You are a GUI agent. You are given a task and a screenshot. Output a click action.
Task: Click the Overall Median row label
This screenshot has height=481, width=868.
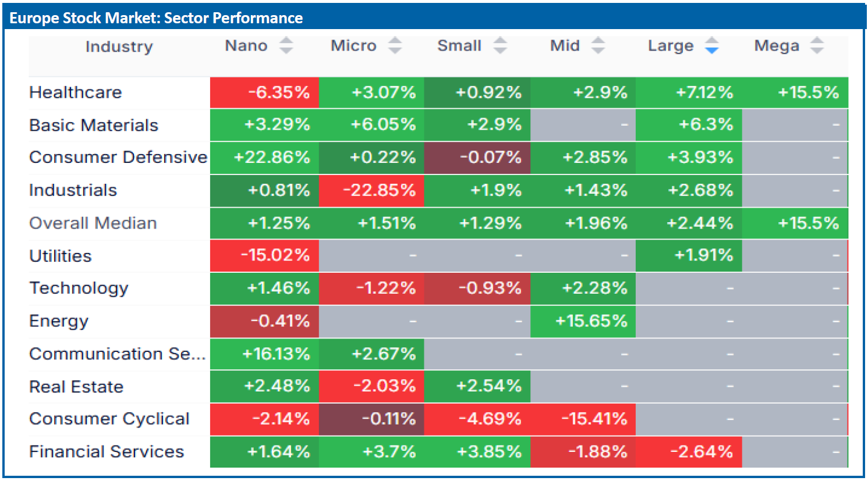(x=93, y=223)
